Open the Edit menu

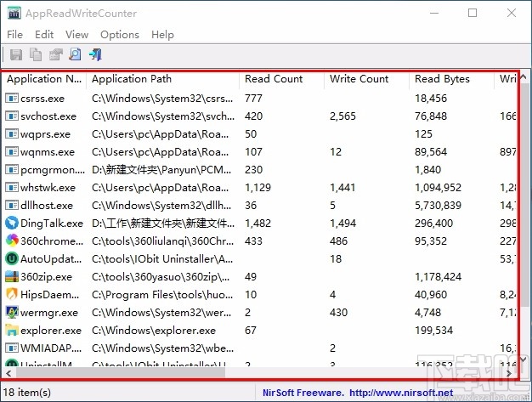(44, 35)
